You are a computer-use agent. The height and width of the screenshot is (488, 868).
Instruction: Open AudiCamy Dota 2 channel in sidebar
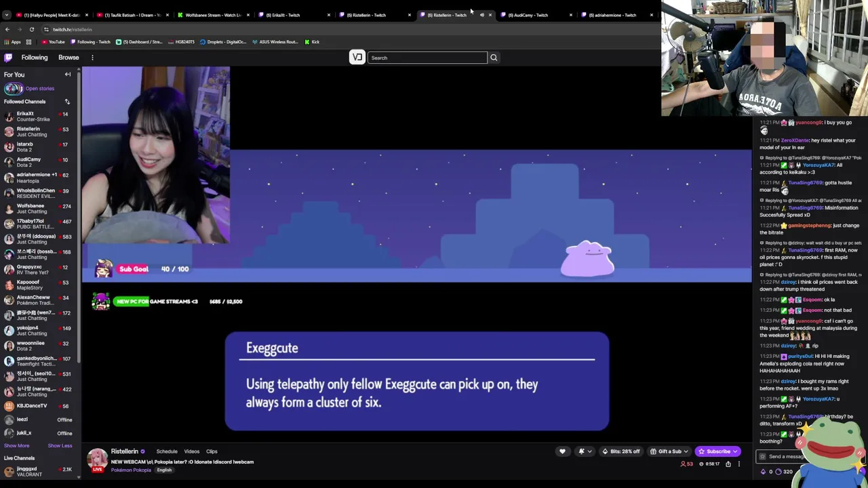[40, 162]
